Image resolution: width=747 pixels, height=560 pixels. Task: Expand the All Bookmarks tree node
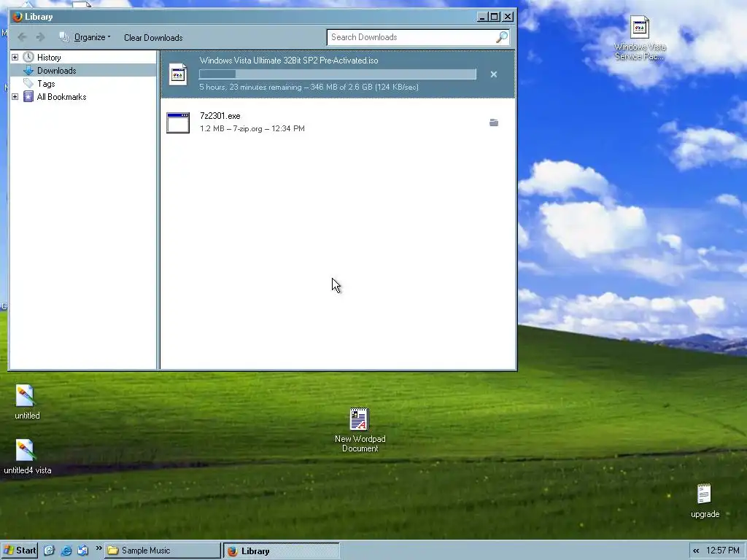coord(15,97)
